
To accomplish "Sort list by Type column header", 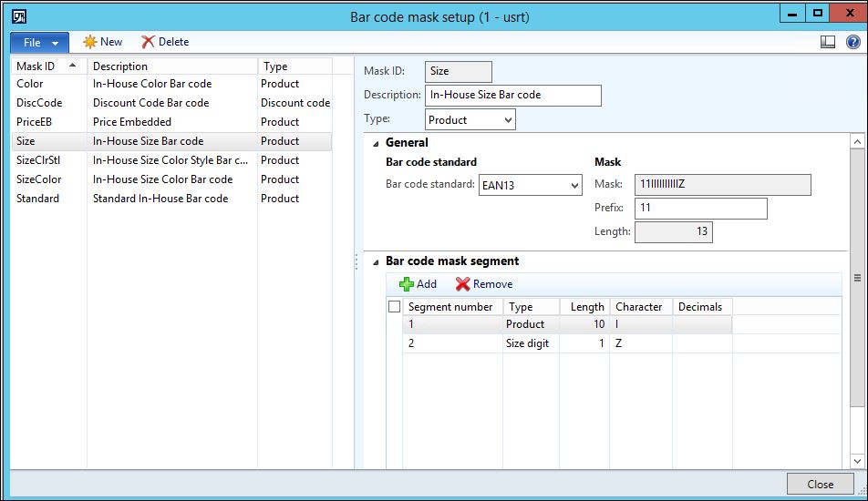I will point(294,66).
